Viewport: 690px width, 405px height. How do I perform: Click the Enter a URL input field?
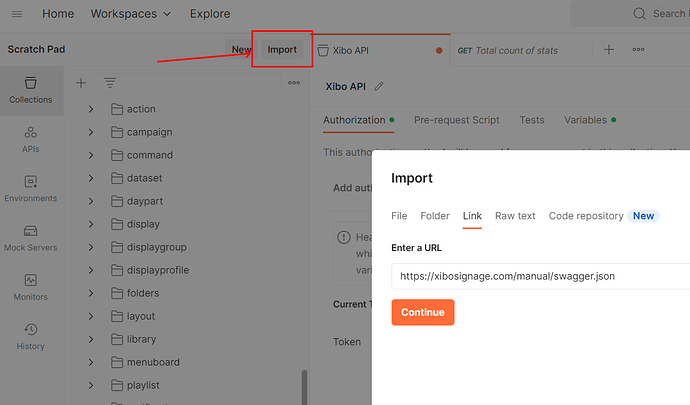click(540, 275)
